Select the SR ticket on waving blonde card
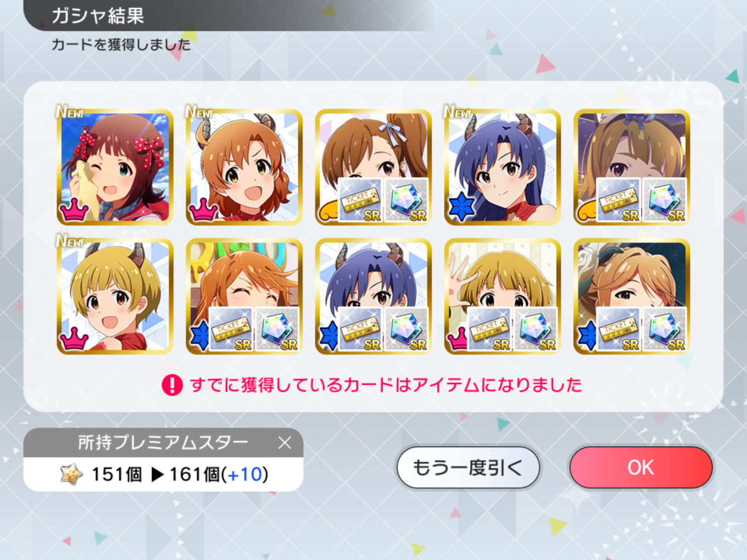This screenshot has height=560, width=747. tap(489, 329)
